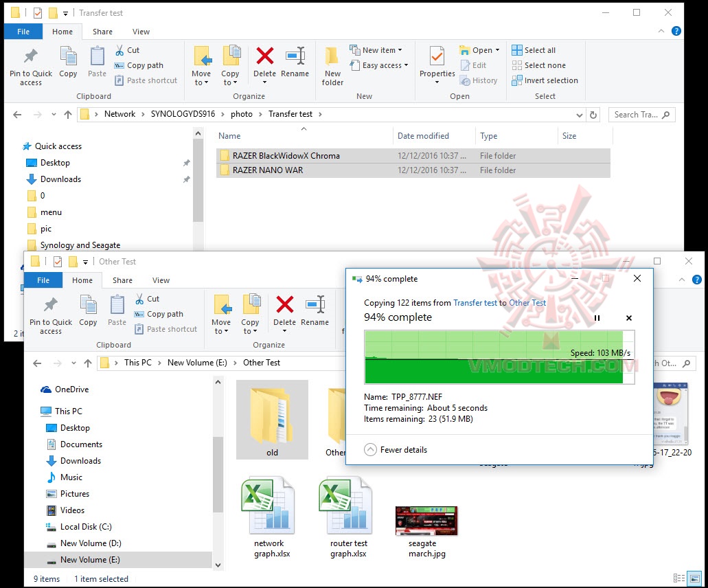Open Copy to dropdown in Transfer test ribbon
The height and width of the screenshot is (588, 708).
pos(230,67)
